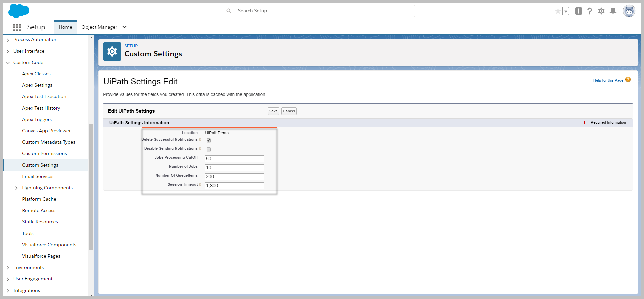Click the Salesforce cloud logo
This screenshot has width=644, height=299.
19,11
